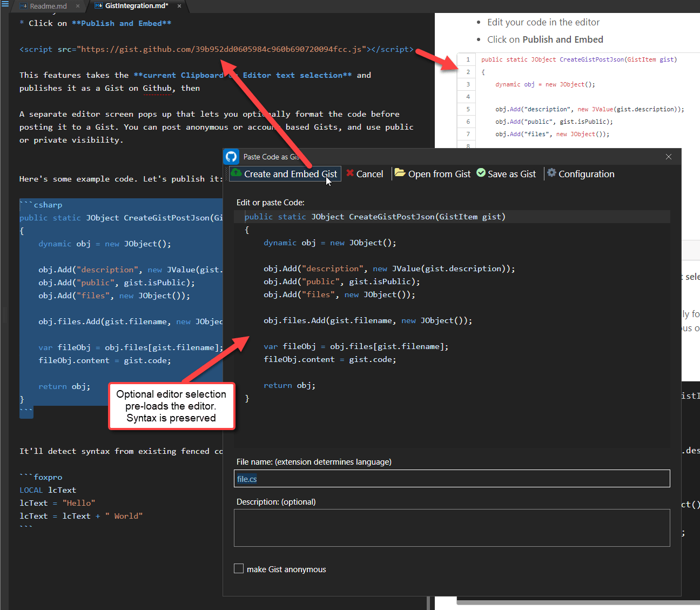This screenshot has width=700, height=610.
Task: Click the 'Edit or paste Code:' label
Action: tap(271, 203)
